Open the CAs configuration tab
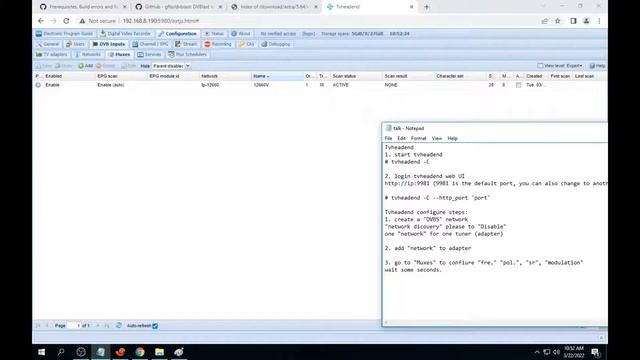The image size is (640, 360). [x=247, y=44]
